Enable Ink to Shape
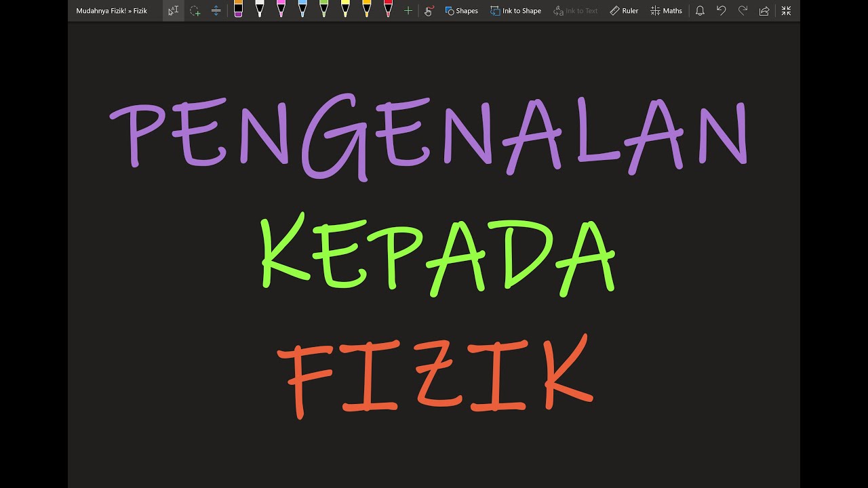This screenshot has height=488, width=868. tap(515, 11)
